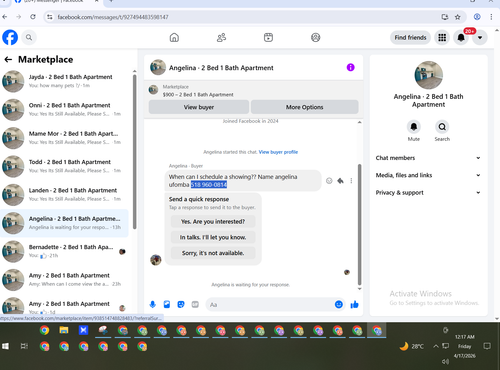Screen dimensions: 500x370
Task: Search in conversation icon in right panel
Action: [442, 127]
